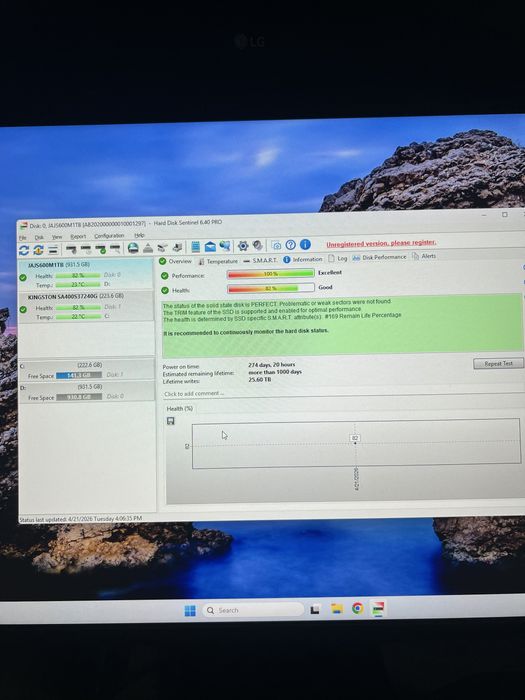
Task: Open the Configuration menu
Action: click(109, 236)
